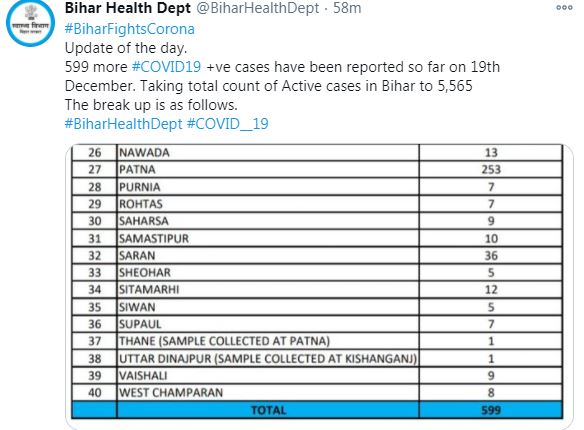
Task: Open the Bihar Health Dept account name
Action: click(128, 8)
